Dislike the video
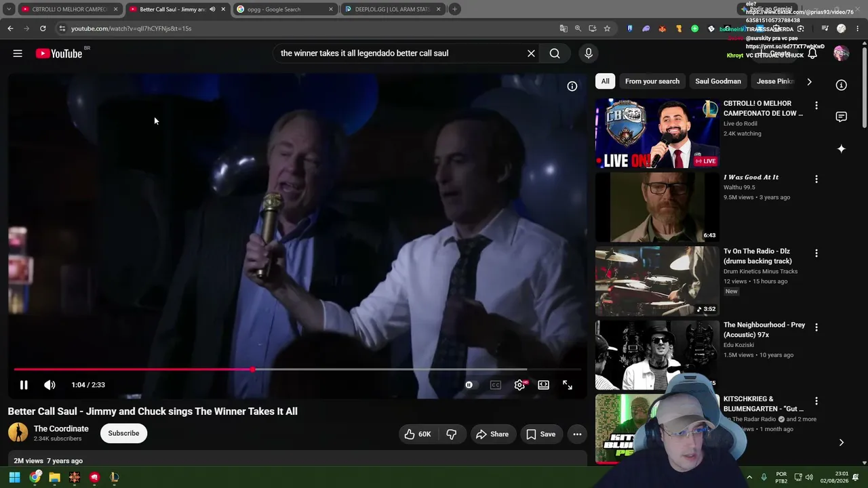The image size is (868, 488). 451,434
